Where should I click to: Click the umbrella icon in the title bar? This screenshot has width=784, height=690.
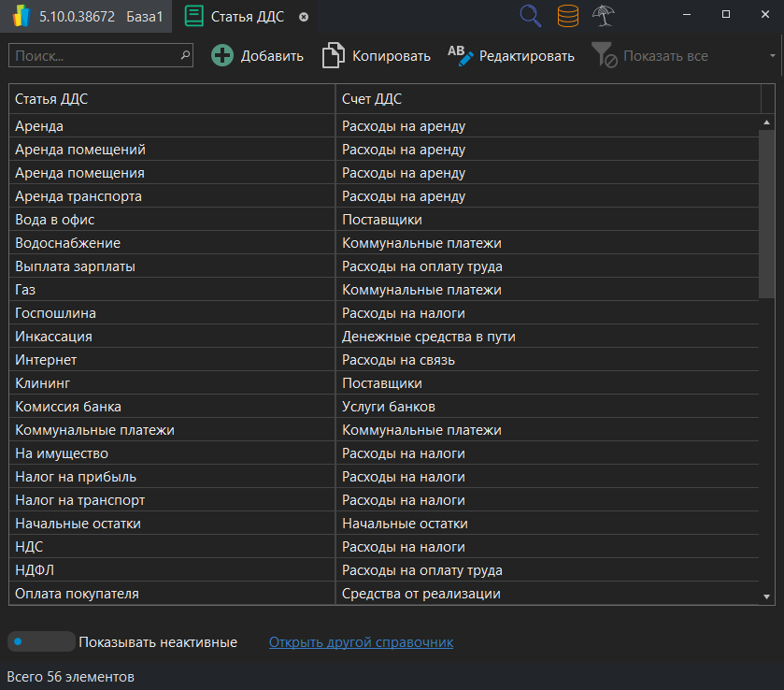[x=603, y=15]
